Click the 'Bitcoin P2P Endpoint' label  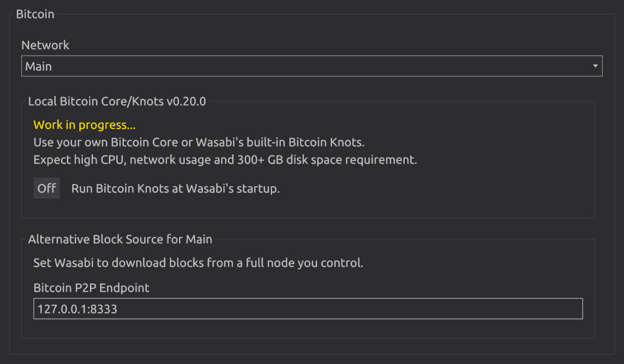pos(91,287)
